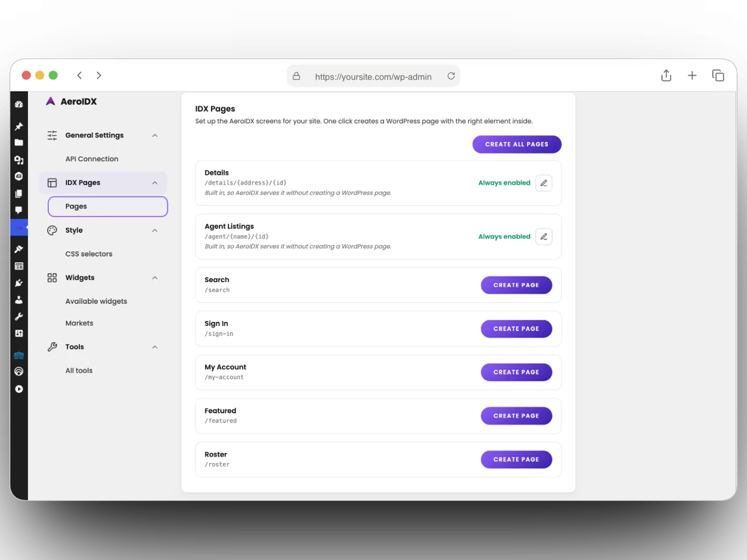
Task: Collapse the General Settings section chevron
Action: click(x=155, y=136)
